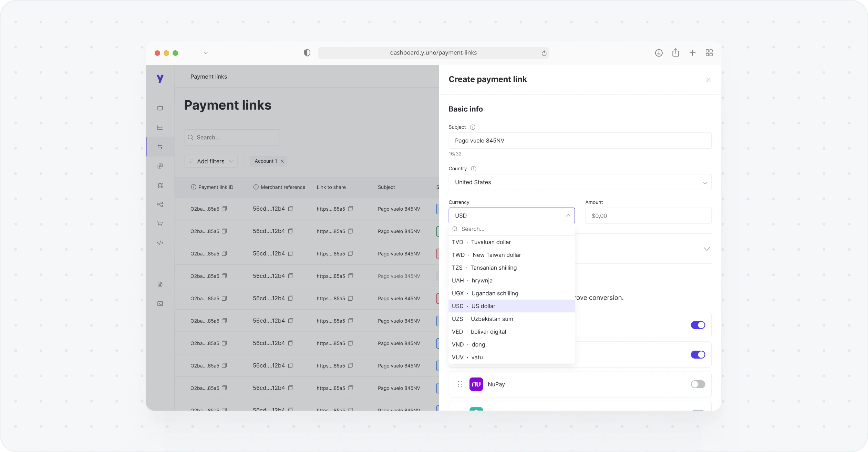This screenshot has width=868, height=452.
Task: Click the browser share icon
Action: pyautogui.click(x=675, y=53)
